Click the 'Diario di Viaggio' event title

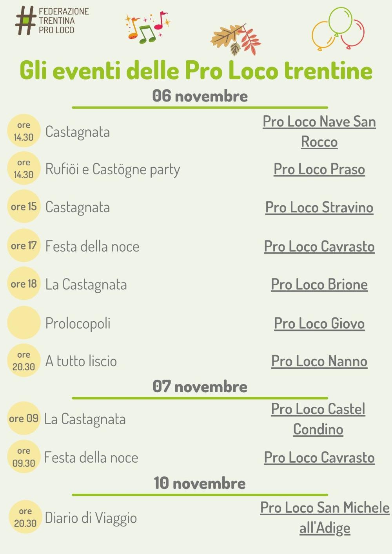click(91, 518)
